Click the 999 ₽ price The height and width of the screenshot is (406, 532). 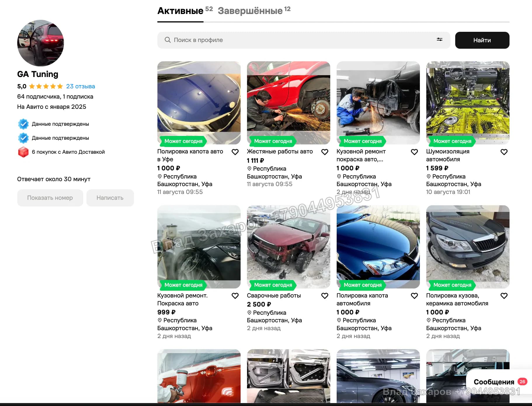(166, 312)
